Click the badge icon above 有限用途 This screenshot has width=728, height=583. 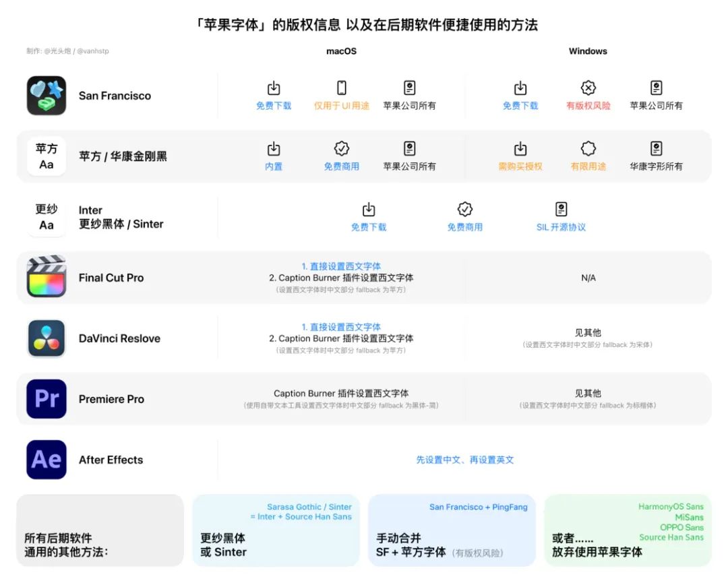pyautogui.click(x=588, y=148)
